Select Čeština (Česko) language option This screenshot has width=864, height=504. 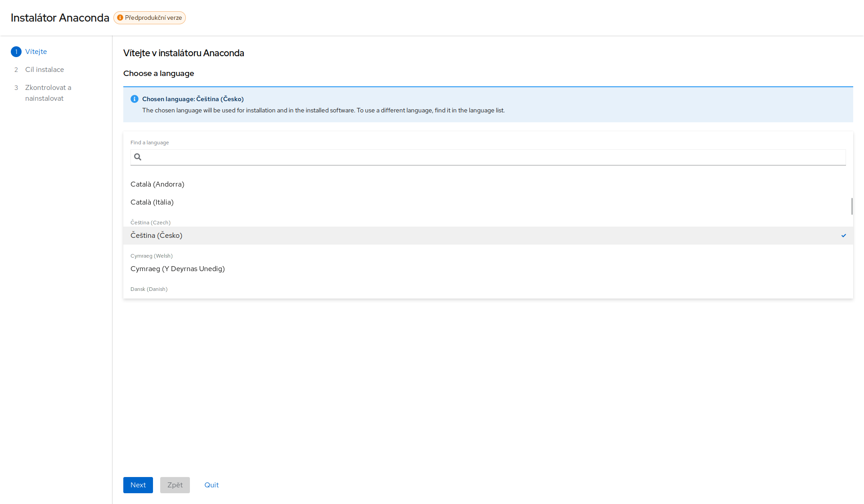[157, 236]
